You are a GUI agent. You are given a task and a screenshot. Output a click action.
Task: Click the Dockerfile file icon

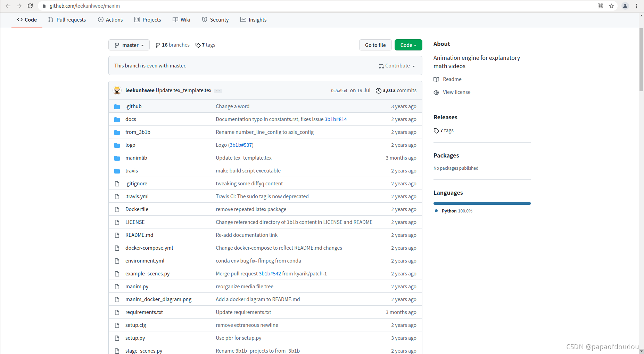point(117,209)
